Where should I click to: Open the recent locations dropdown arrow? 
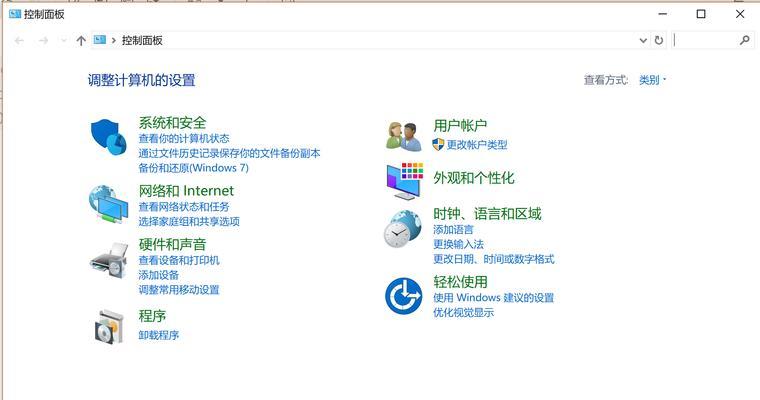click(63, 41)
